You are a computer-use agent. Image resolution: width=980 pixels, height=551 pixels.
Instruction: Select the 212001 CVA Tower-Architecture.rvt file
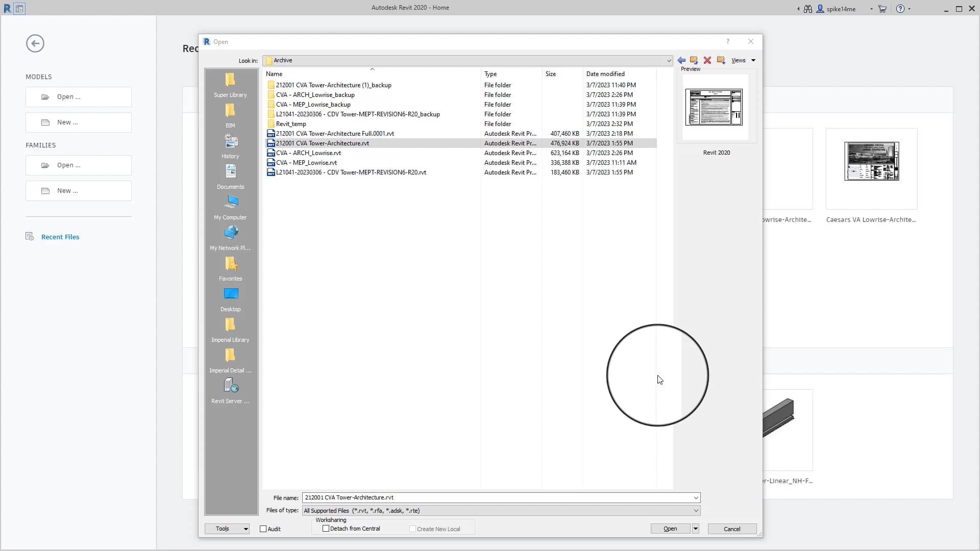[323, 143]
